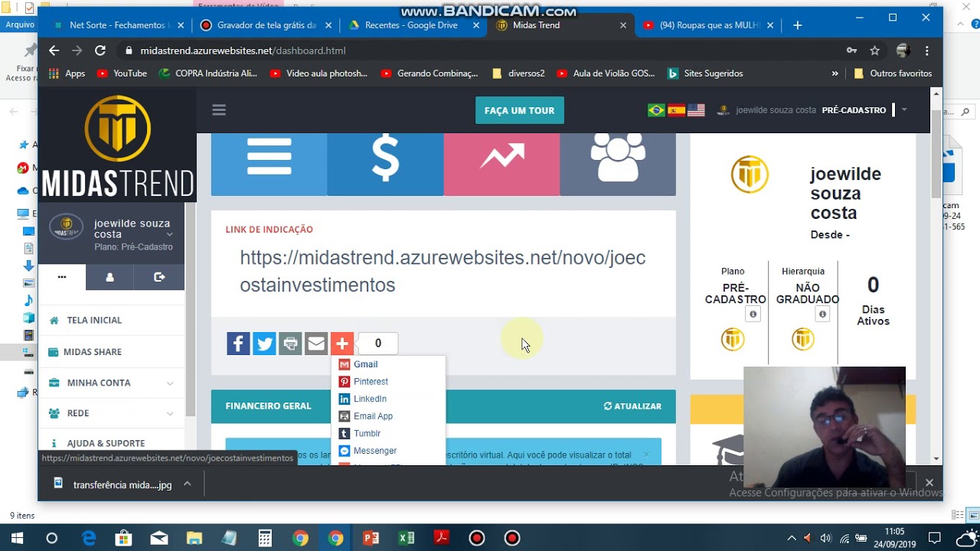Click the address bar URL
The height and width of the screenshot is (551, 980).
[243, 51]
